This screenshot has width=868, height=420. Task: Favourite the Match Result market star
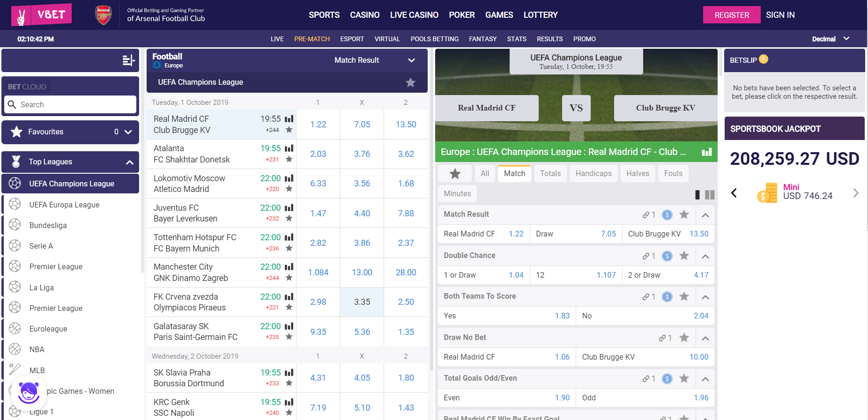pos(684,214)
